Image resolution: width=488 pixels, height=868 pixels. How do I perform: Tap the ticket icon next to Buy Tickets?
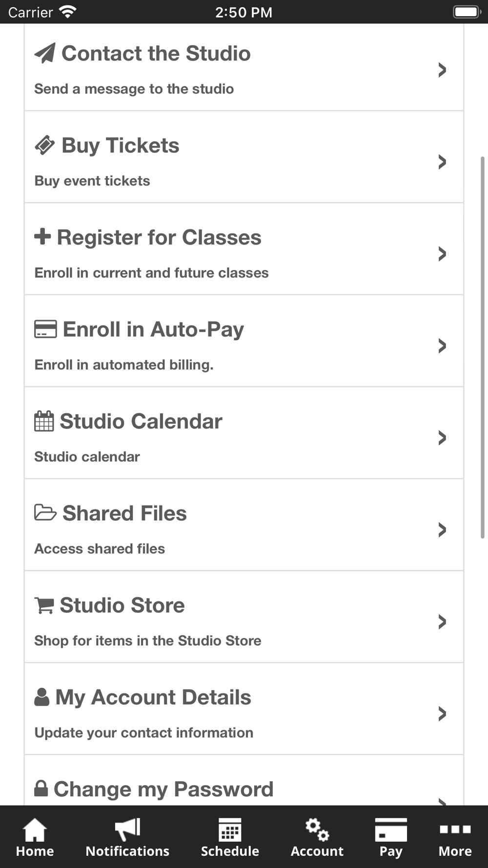coord(45,145)
